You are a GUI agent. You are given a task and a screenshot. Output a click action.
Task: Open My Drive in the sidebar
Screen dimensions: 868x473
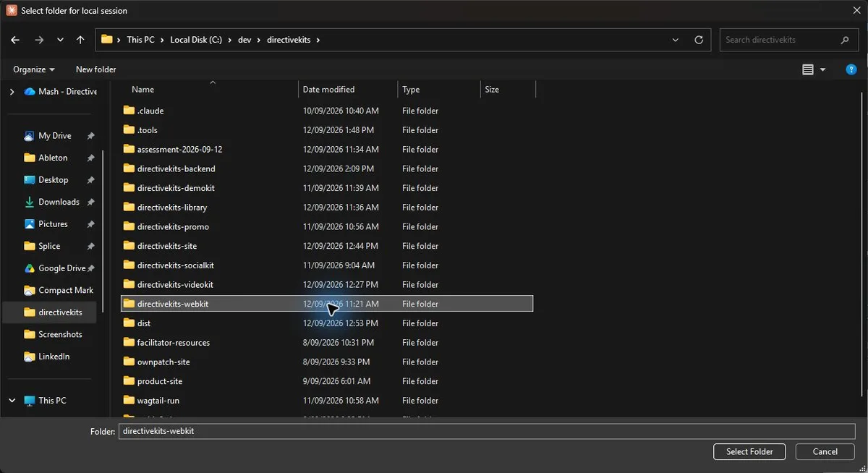(54, 136)
